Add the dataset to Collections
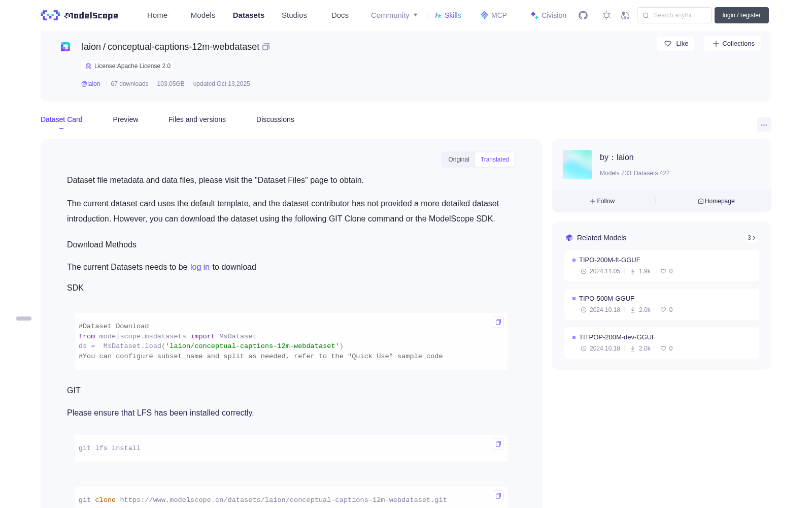Image resolution: width=812 pixels, height=508 pixels. pyautogui.click(x=733, y=44)
